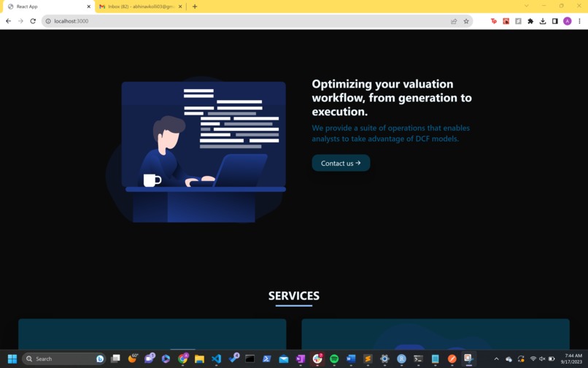Screen dimensions: 588x368
Task: Open the 7:44 AM clock and calendar
Action: click(x=571, y=359)
